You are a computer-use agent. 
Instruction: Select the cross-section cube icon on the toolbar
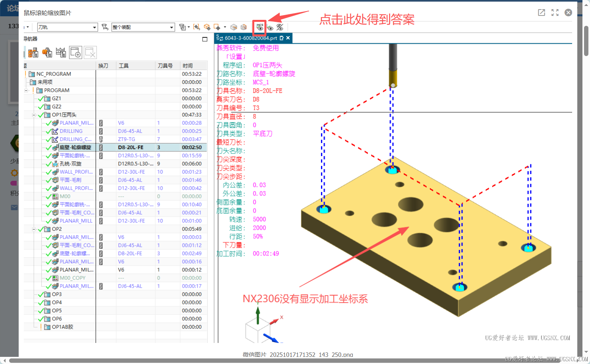click(x=234, y=27)
